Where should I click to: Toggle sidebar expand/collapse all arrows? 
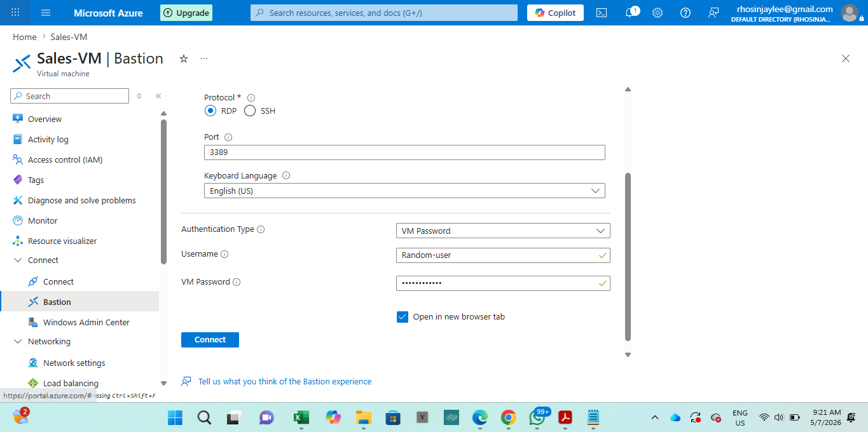[139, 96]
